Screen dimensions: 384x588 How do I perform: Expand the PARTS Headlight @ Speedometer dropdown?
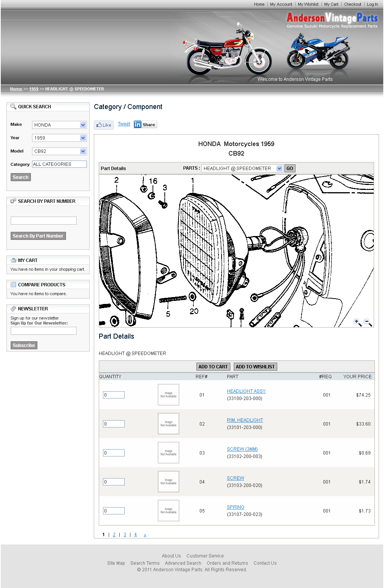coord(242,168)
